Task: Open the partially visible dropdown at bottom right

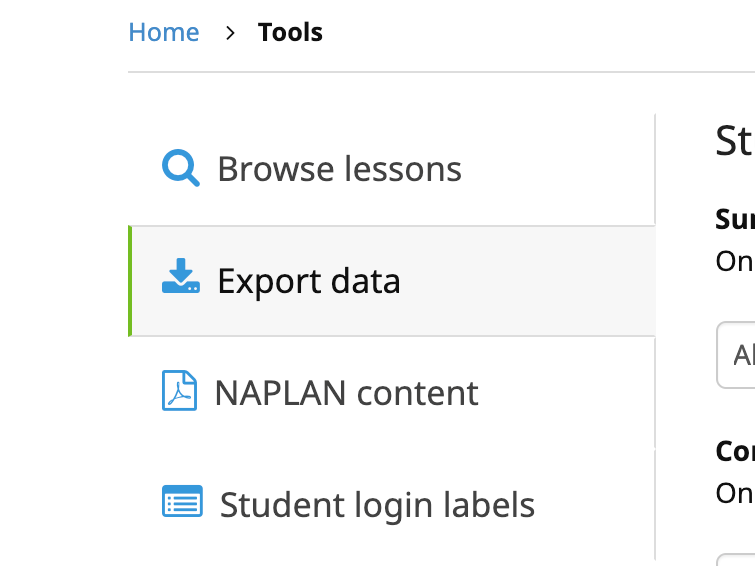Action: point(738,558)
